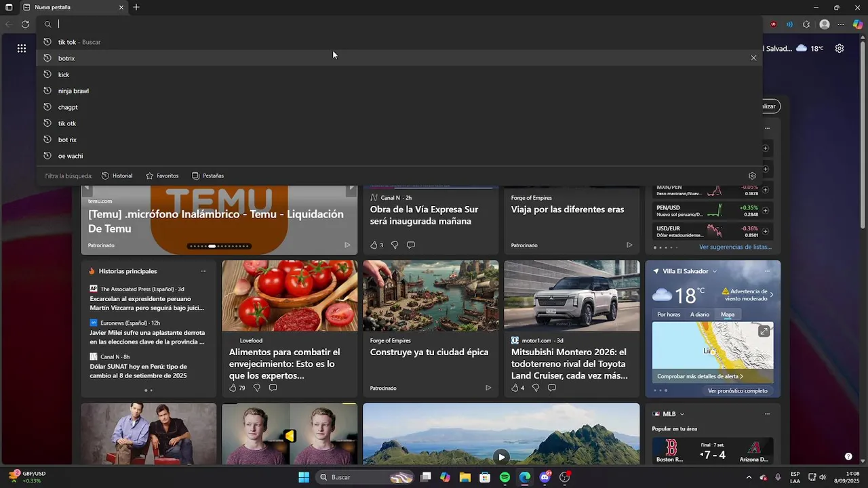Open Construye ya tu ciudad épica ad
This screenshot has height=488, width=868.
[429, 352]
